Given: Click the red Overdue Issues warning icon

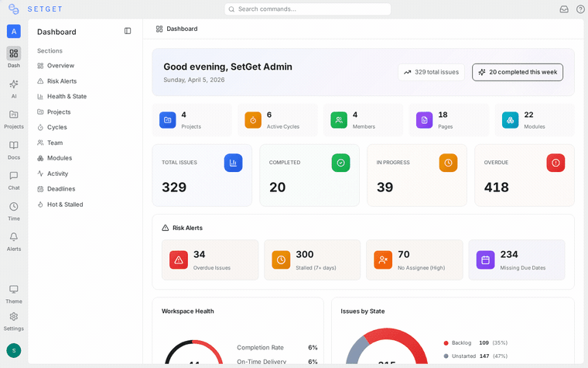Looking at the screenshot, I should [x=179, y=260].
